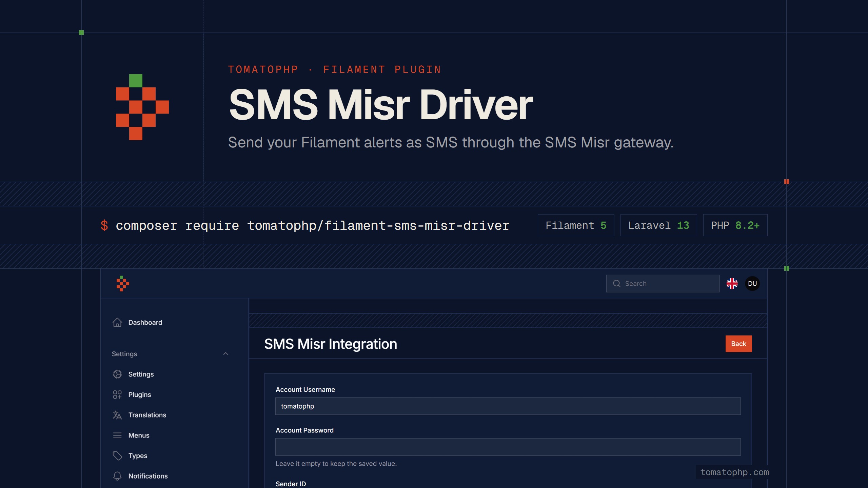
Task: Open the DU user avatar menu
Action: tap(752, 284)
